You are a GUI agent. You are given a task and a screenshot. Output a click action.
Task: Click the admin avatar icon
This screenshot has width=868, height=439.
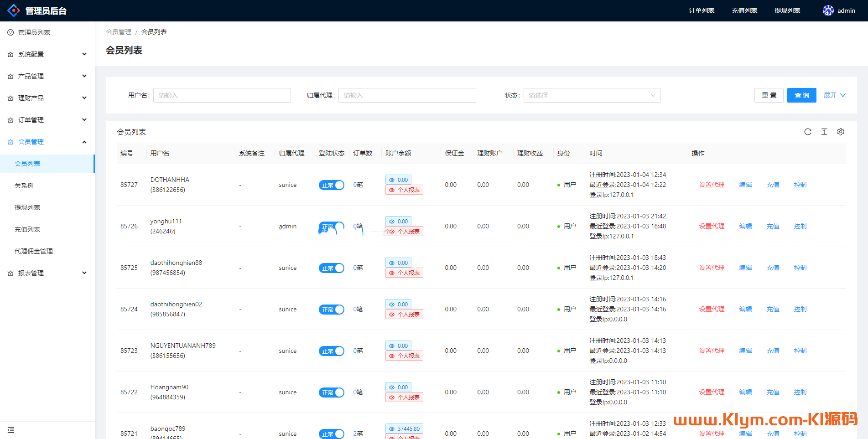point(828,10)
